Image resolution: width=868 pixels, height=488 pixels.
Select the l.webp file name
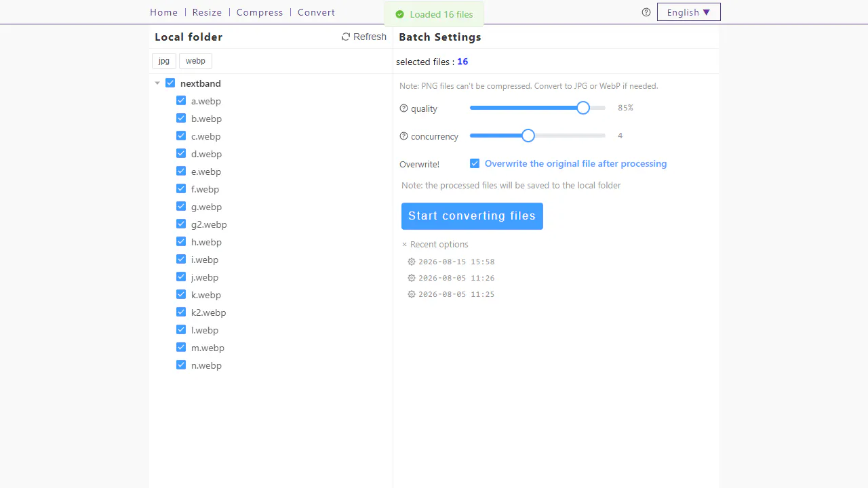(205, 330)
